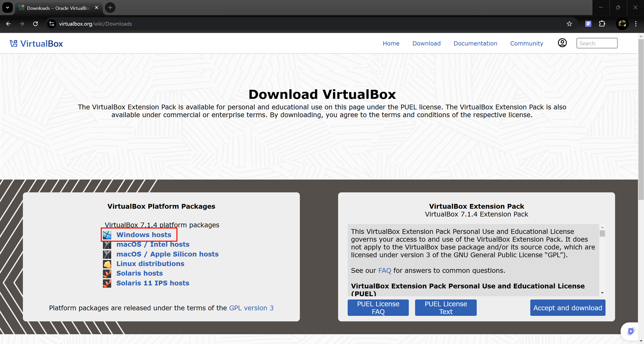This screenshot has height=344, width=644.
Task: Click Accept and download button
Action: click(x=568, y=308)
